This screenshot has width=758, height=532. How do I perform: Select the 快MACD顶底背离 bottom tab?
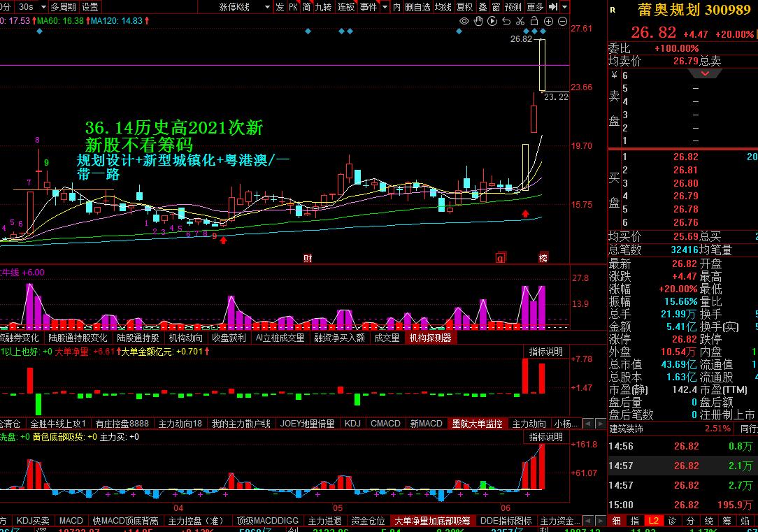(125, 521)
